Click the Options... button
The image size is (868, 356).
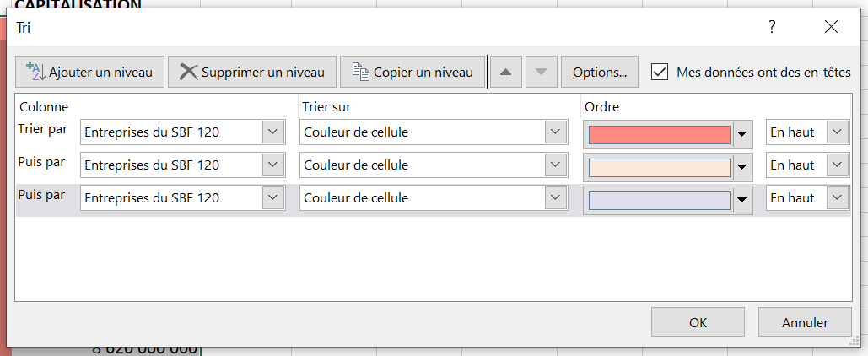(x=599, y=73)
